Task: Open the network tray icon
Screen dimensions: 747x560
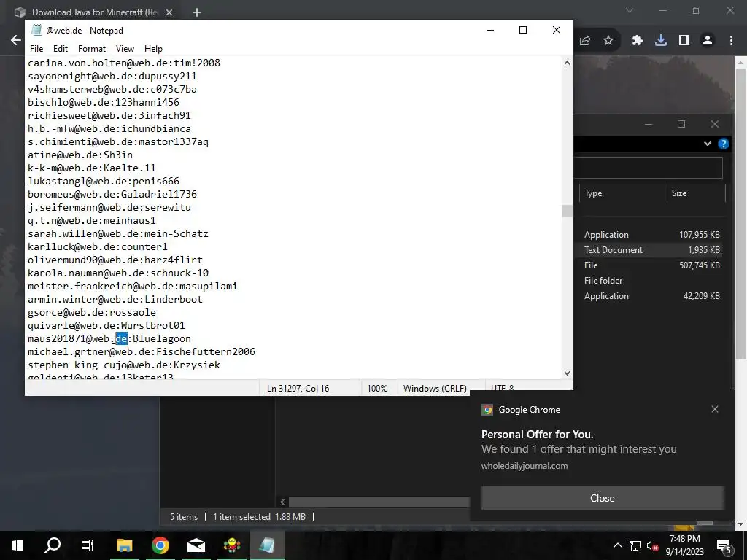Action: 635,545
